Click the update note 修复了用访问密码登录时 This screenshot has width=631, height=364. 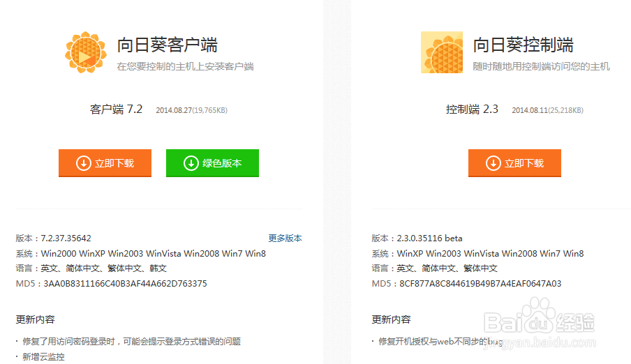132,342
